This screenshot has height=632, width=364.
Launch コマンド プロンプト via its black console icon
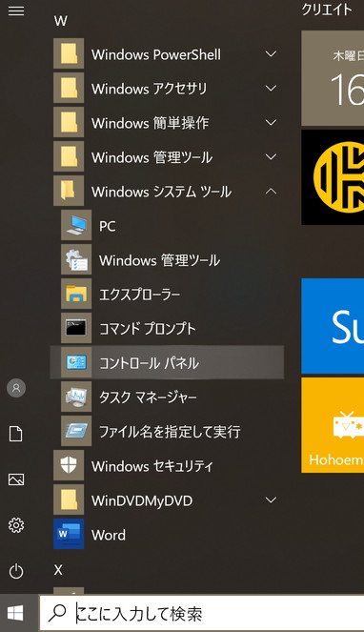coord(76,328)
